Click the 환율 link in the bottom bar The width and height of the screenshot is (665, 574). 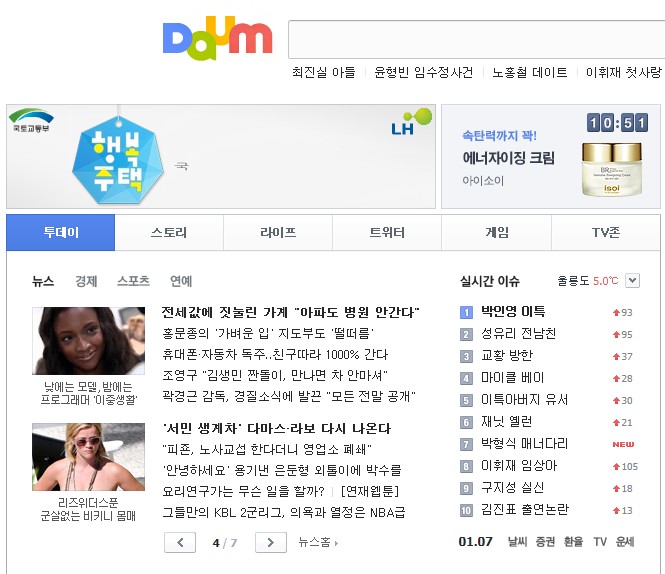573,542
